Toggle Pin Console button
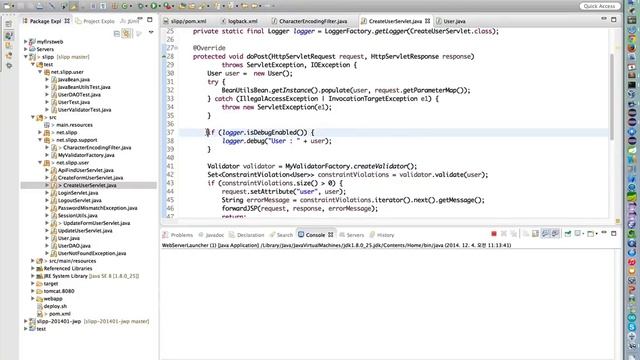The width and height of the screenshot is (640, 360). pos(568,234)
